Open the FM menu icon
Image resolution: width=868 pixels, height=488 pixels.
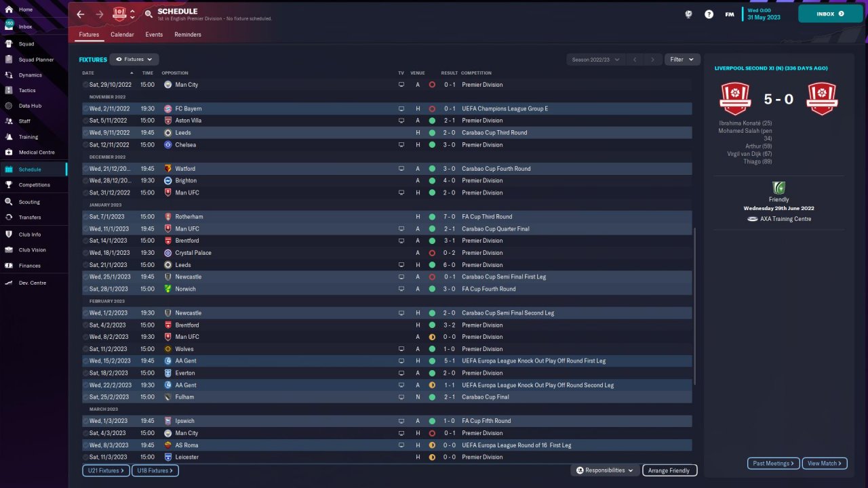(x=730, y=14)
